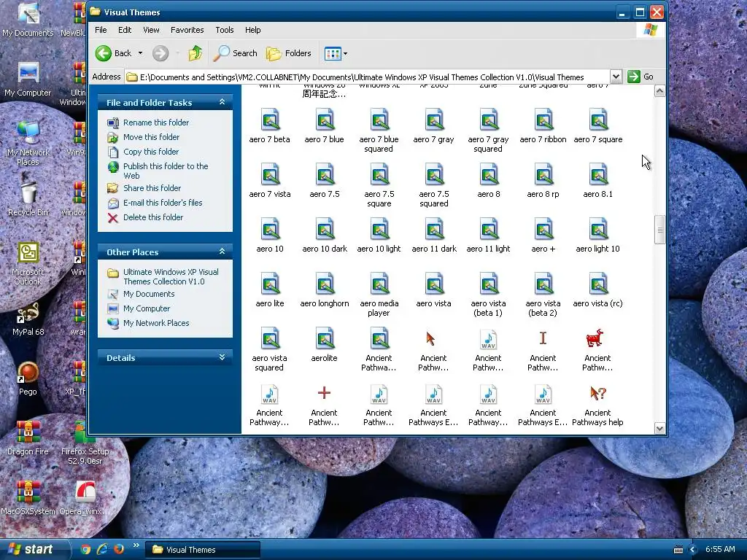The width and height of the screenshot is (747, 560).
Task: Expand the Address bar dropdown
Action: click(x=616, y=77)
